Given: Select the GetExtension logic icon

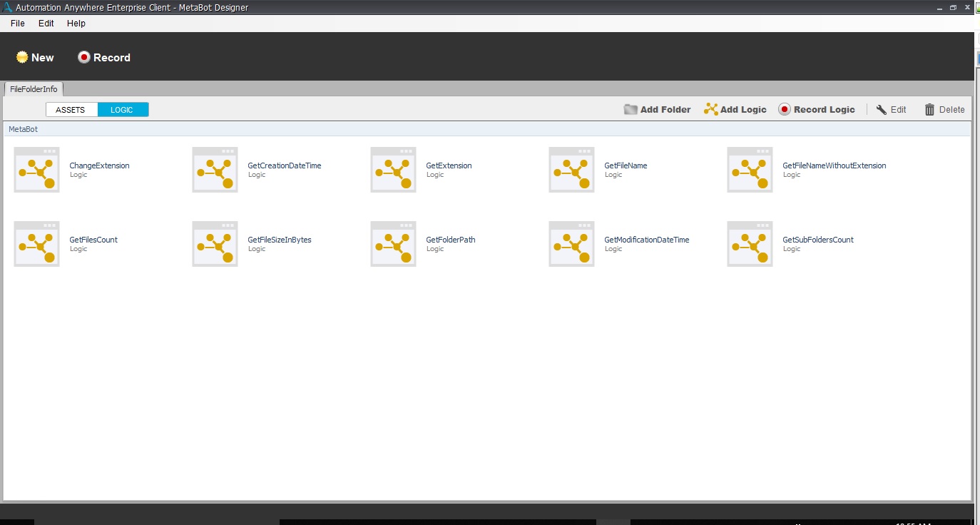Looking at the screenshot, I should [393, 170].
